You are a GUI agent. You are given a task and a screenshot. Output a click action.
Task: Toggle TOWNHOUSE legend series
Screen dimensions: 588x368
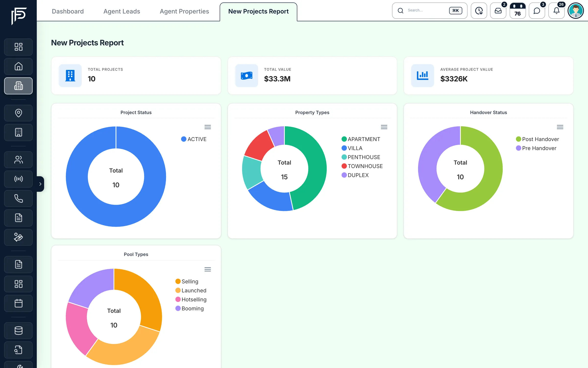[x=362, y=166]
